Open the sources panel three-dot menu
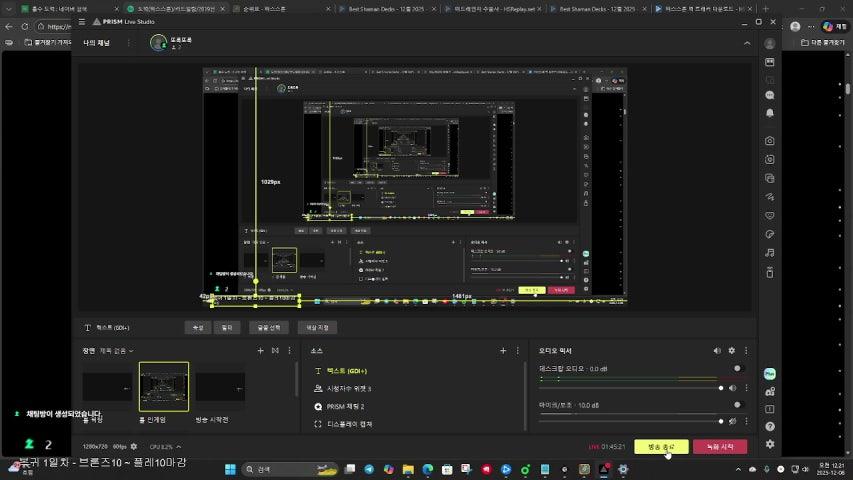Image resolution: width=853 pixels, height=480 pixels. (x=518, y=351)
